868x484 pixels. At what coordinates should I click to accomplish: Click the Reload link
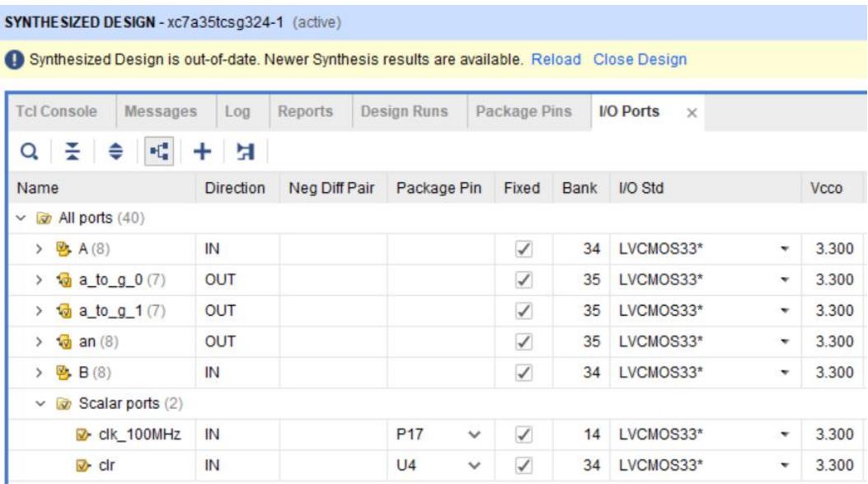(x=556, y=59)
